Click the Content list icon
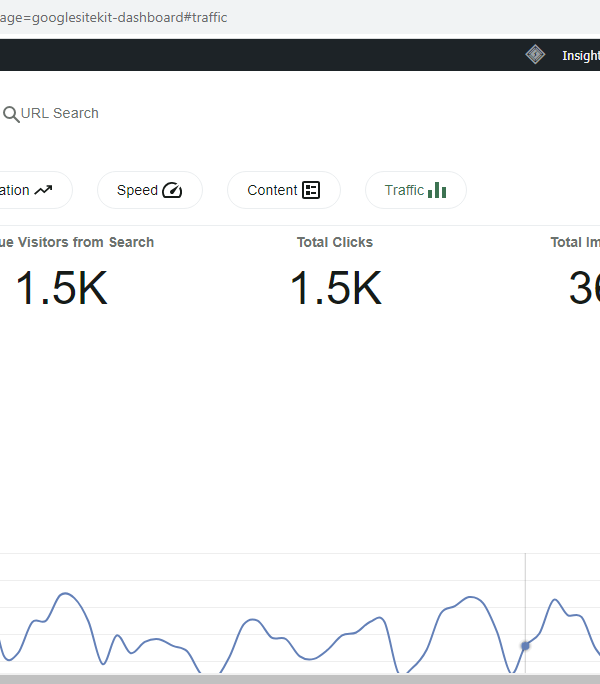 (311, 190)
